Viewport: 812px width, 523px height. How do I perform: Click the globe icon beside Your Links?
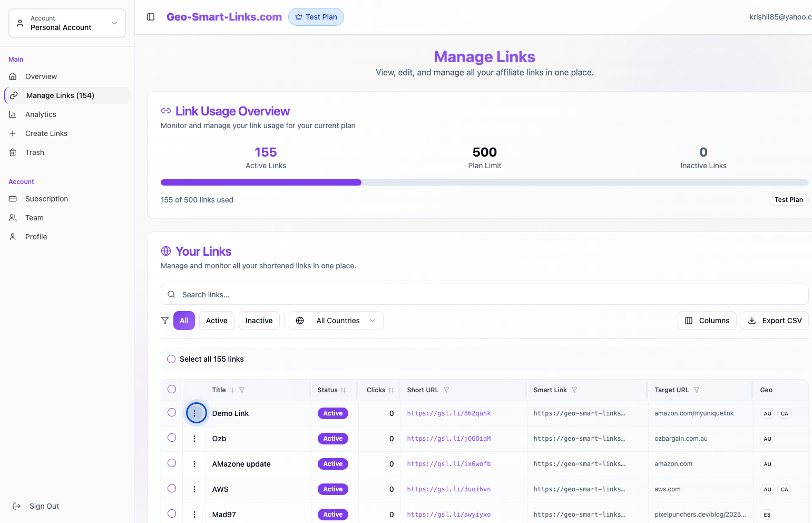(166, 251)
